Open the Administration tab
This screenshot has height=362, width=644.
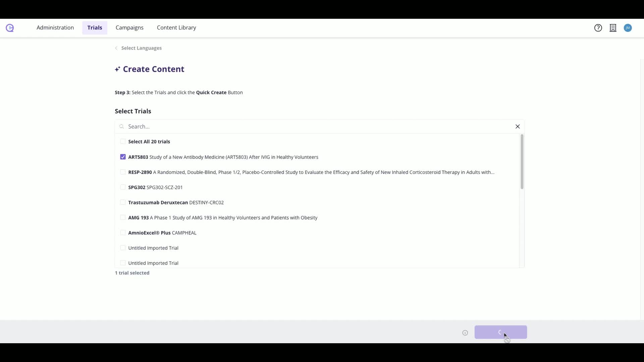click(x=55, y=27)
